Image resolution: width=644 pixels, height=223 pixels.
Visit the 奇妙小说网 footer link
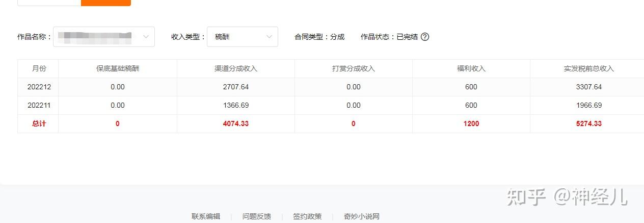pos(362,216)
